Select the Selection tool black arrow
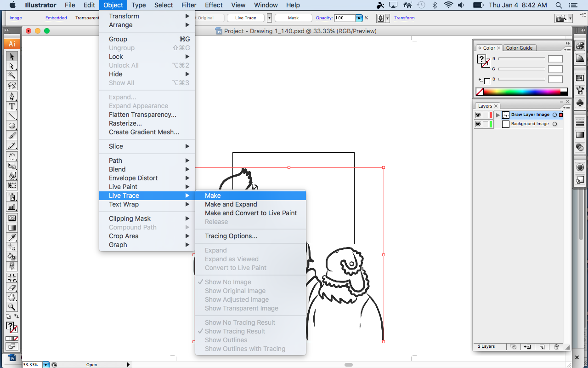Image resolution: width=588 pixels, height=368 pixels. pyautogui.click(x=12, y=56)
